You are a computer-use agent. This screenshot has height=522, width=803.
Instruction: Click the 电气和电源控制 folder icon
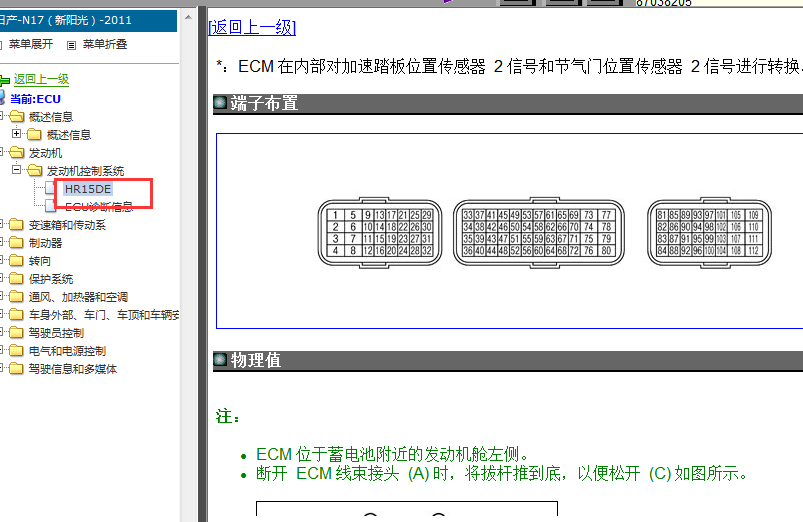16,351
